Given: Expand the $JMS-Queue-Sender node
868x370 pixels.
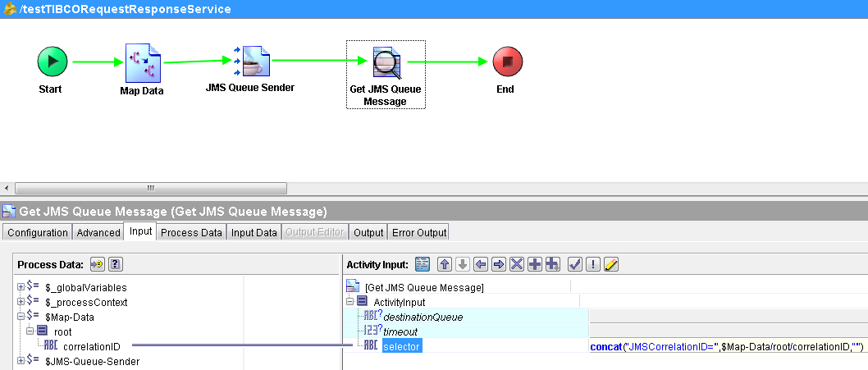Looking at the screenshot, I should click(20, 361).
